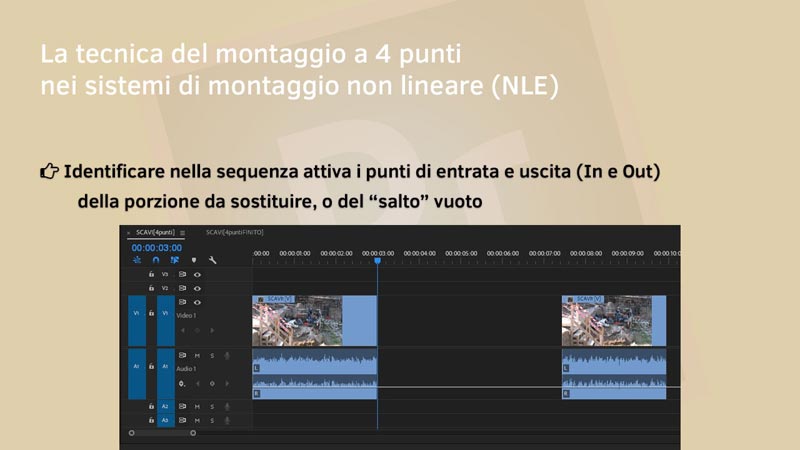Click Add Marker icon in timeline

pyautogui.click(x=194, y=260)
